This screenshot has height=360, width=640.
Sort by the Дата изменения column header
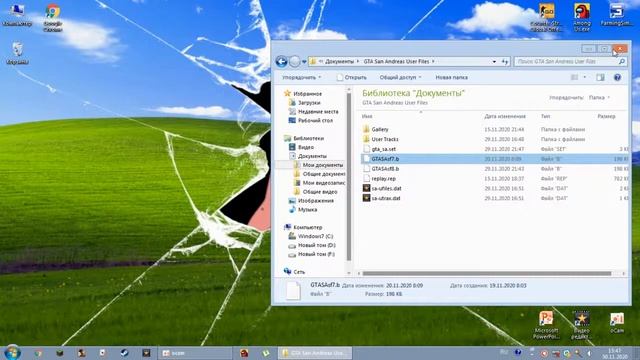(x=505, y=116)
